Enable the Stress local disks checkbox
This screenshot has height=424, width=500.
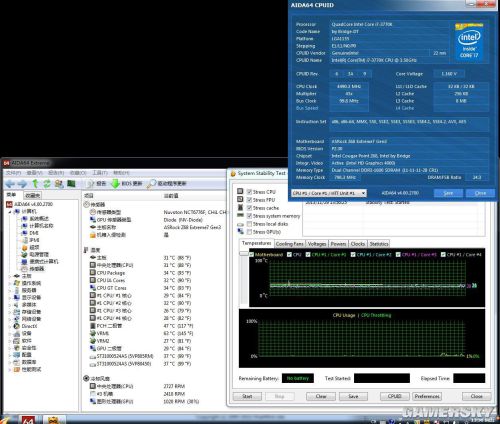pyautogui.click(x=249, y=224)
